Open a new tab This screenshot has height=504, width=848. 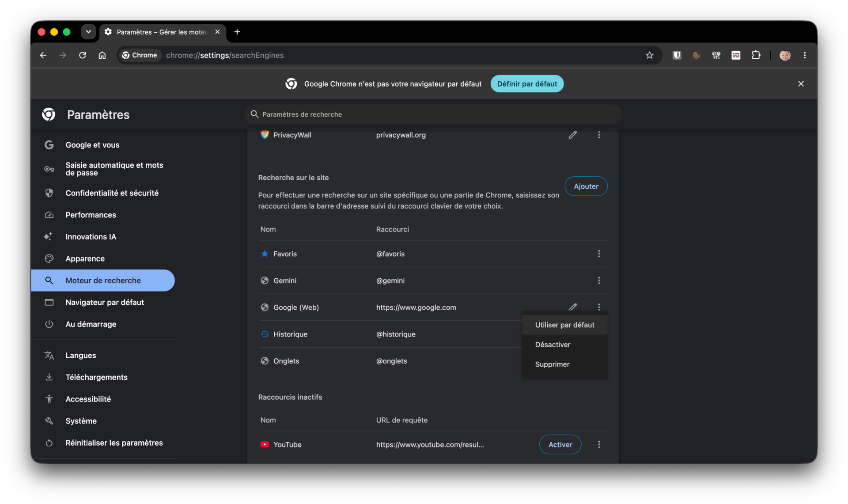tap(237, 32)
